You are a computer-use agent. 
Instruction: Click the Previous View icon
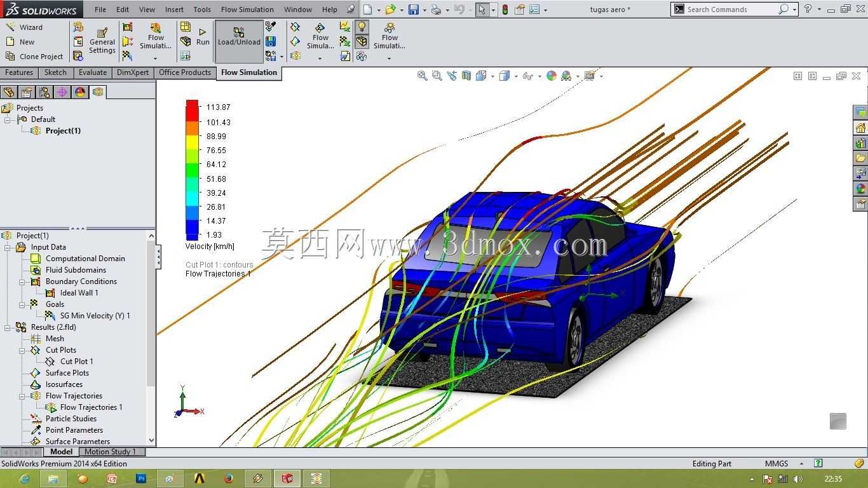click(x=452, y=76)
